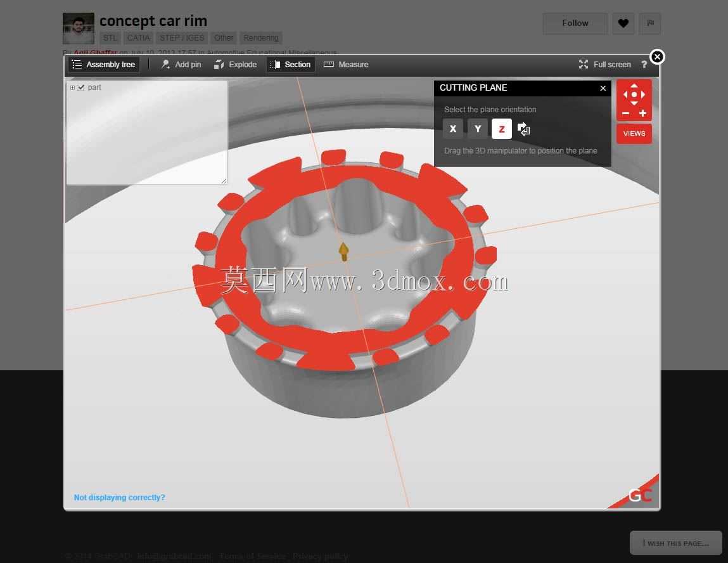Flag the model with report icon

point(650,23)
